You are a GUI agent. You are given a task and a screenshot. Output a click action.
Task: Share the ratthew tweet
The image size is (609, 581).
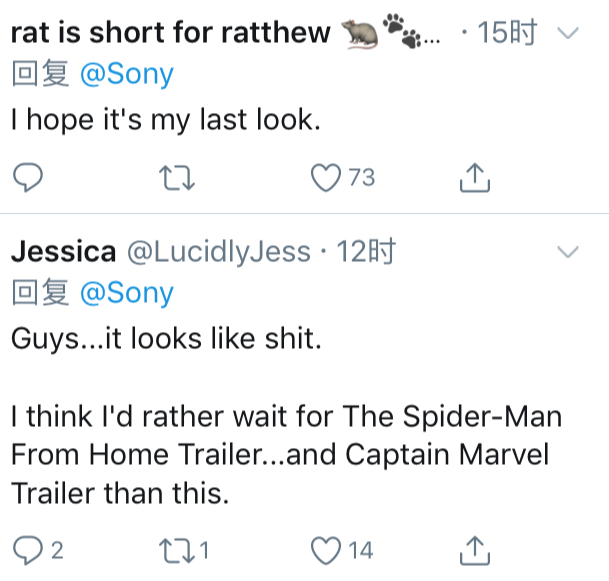pos(475,177)
